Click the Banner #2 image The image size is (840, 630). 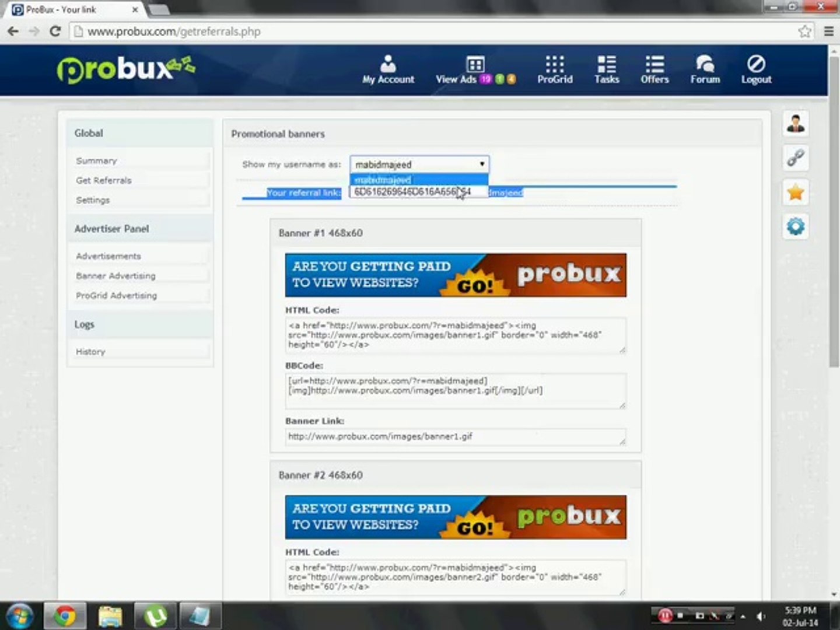(x=456, y=517)
